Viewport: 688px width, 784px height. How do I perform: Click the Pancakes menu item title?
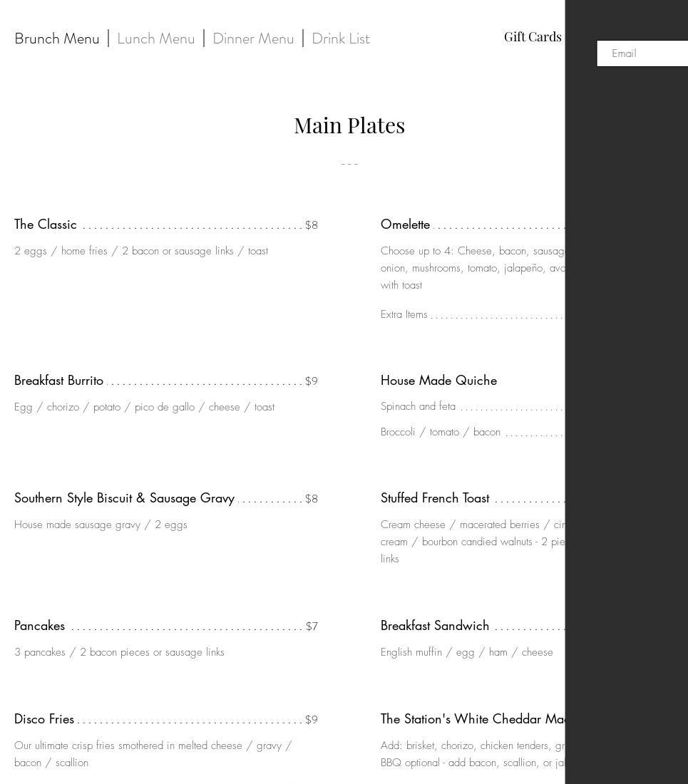40,626
